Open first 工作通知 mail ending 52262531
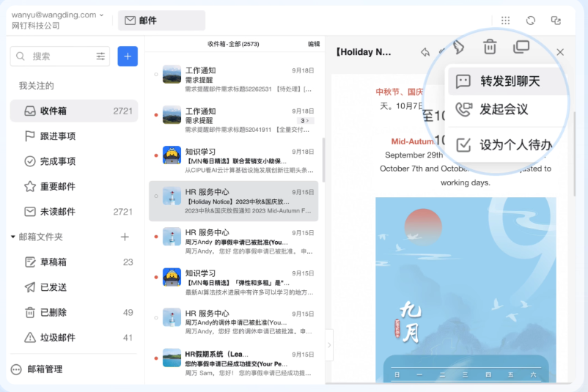This screenshot has height=392, width=588. [x=234, y=79]
